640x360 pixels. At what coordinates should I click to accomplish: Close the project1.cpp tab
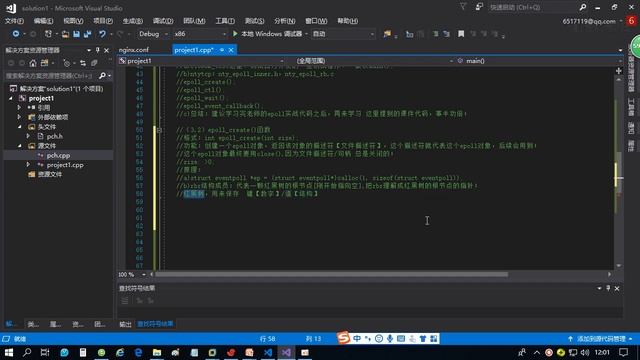click(x=231, y=50)
